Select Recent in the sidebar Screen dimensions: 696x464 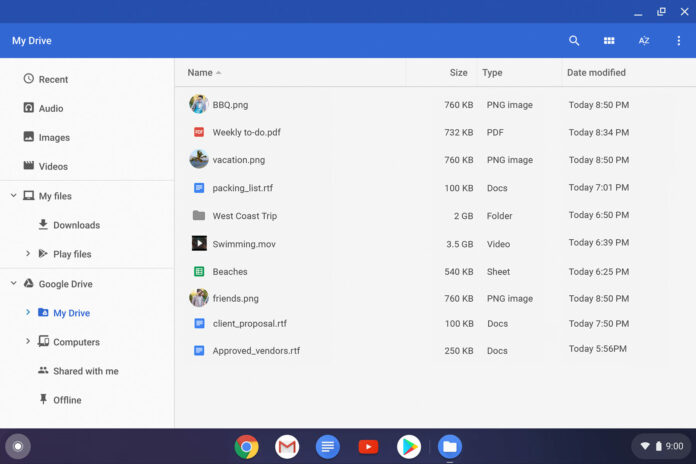[53, 79]
